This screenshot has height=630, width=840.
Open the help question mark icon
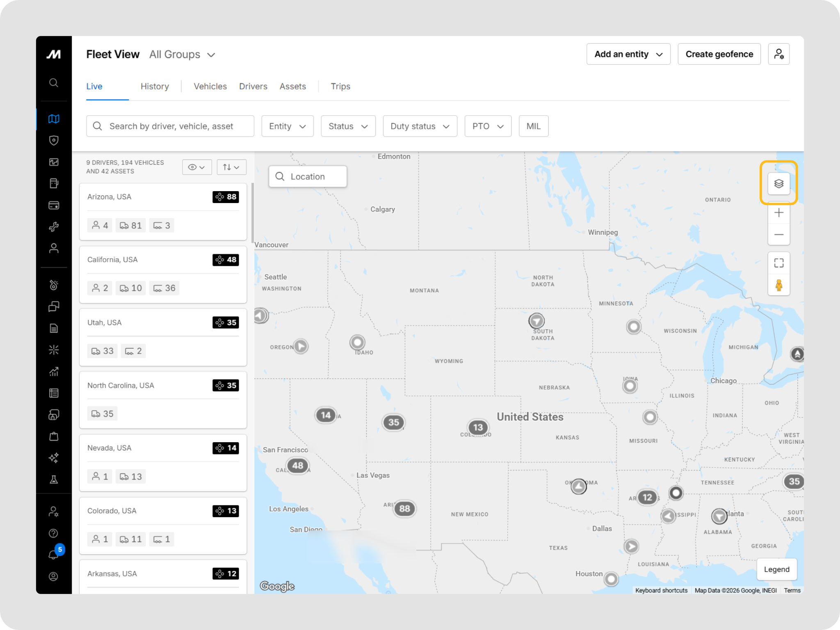click(x=54, y=533)
